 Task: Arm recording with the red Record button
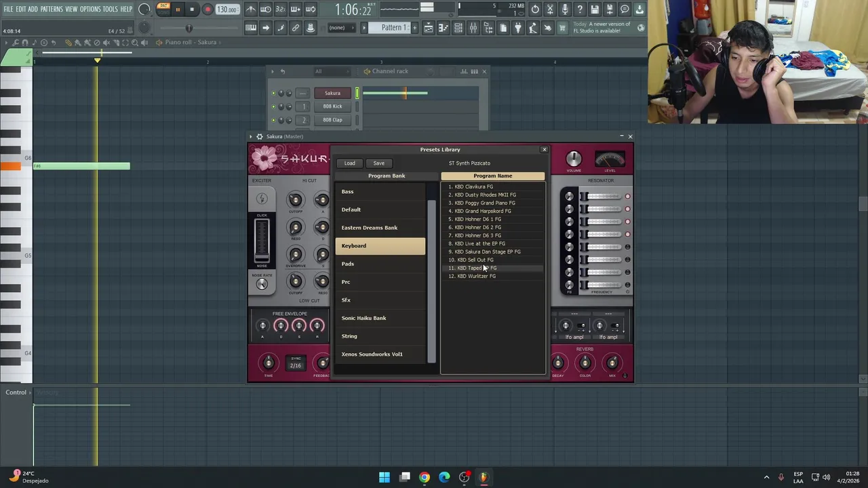tap(208, 9)
